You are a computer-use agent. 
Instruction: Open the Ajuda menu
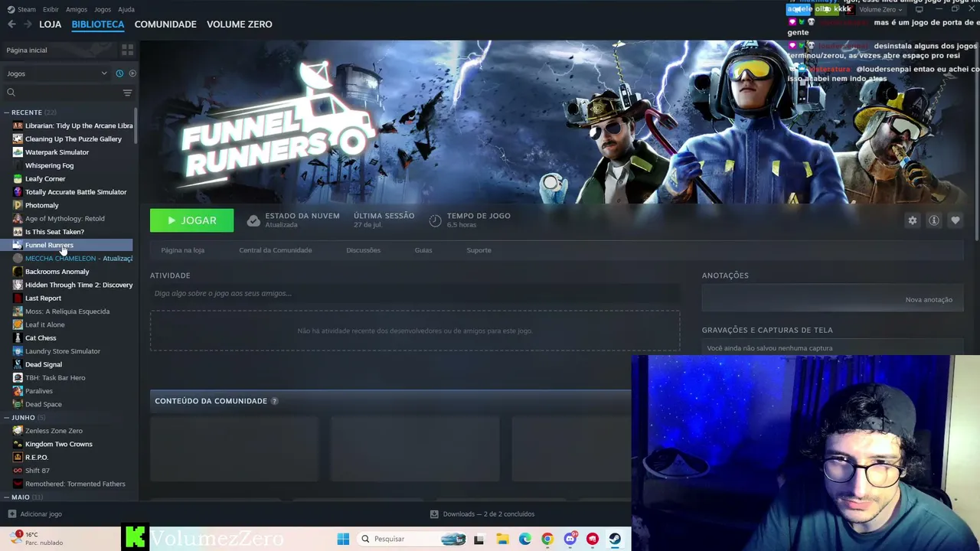(x=126, y=9)
